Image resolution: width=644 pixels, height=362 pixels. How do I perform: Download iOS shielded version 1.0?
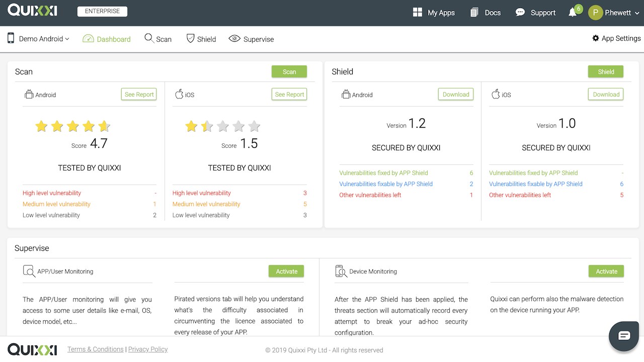click(606, 95)
